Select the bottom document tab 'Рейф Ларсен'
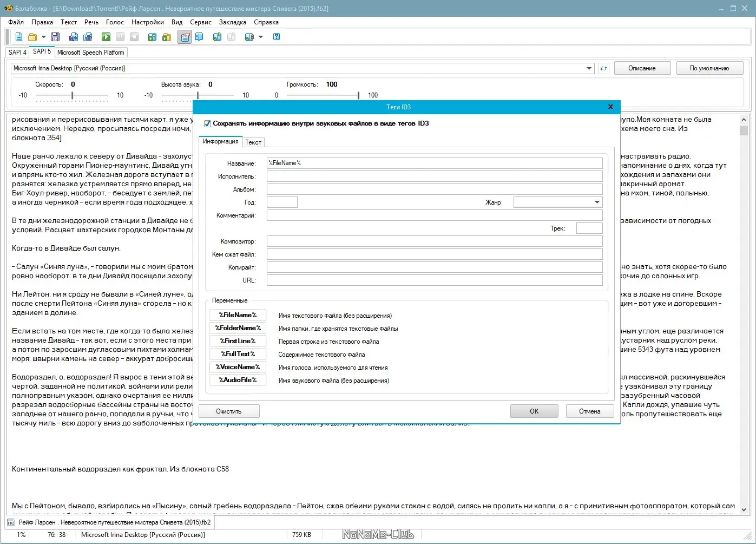Image resolution: width=756 pixels, height=544 pixels. pyautogui.click(x=110, y=522)
